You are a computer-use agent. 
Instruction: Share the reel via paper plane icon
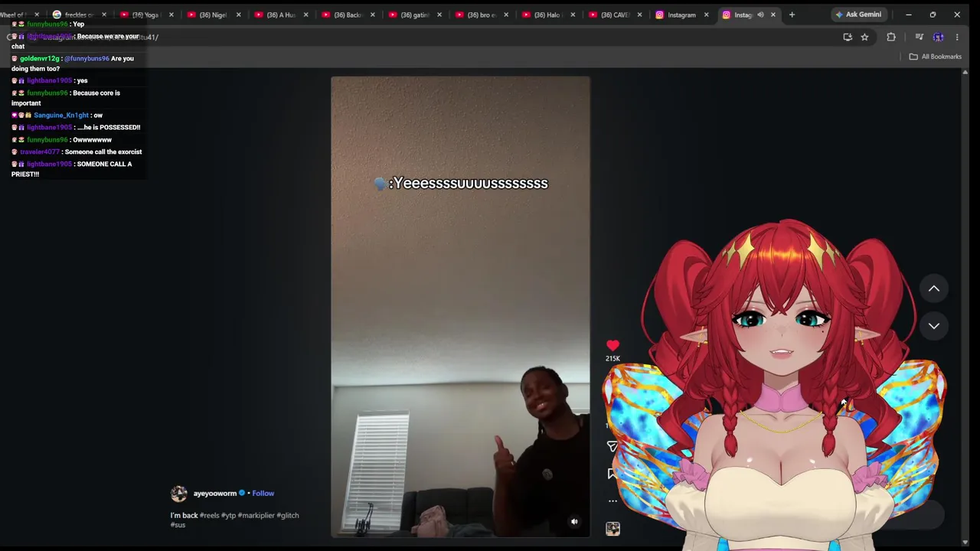[612, 446]
